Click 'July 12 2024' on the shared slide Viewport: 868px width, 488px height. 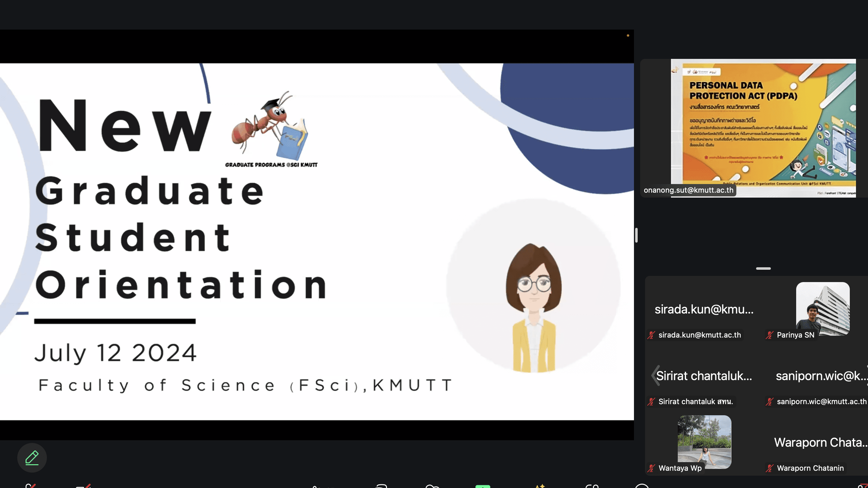pos(115,353)
